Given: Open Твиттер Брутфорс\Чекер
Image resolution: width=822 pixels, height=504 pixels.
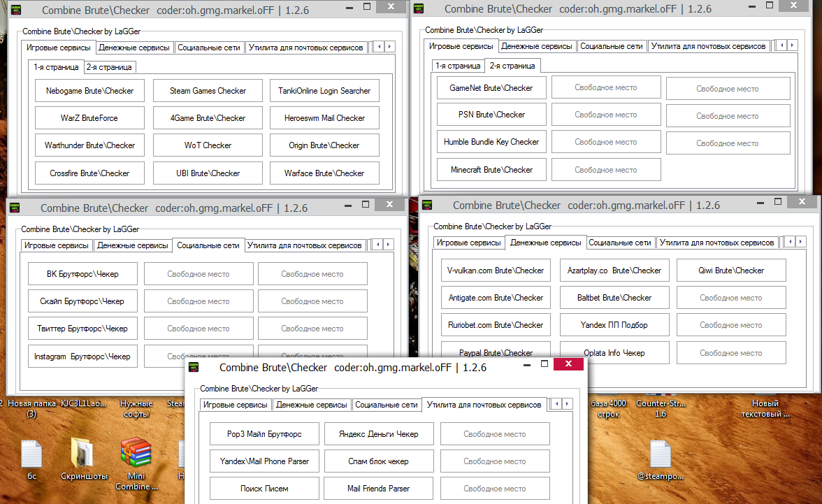Looking at the screenshot, I should tap(82, 329).
